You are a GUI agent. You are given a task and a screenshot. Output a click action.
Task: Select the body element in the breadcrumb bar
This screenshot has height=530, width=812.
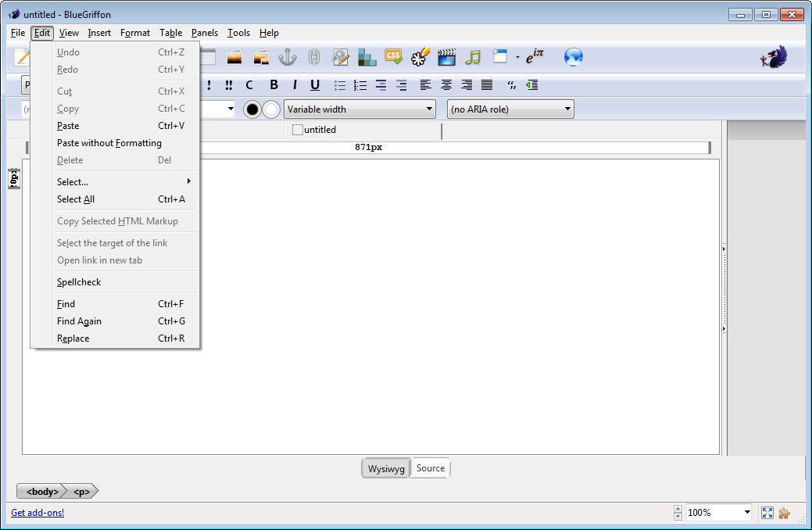click(41, 492)
